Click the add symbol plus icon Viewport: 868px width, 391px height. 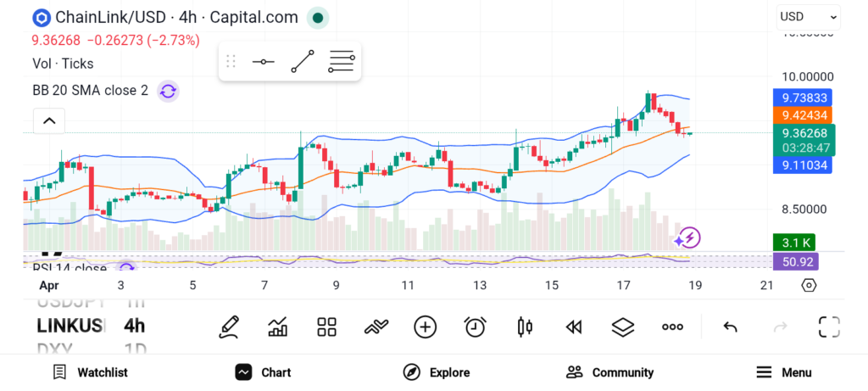425,327
